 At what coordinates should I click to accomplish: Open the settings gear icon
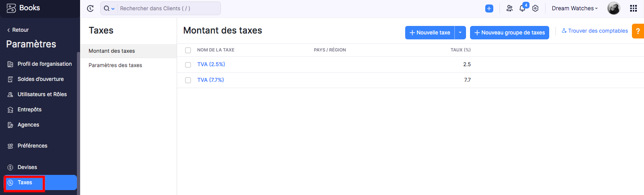point(535,8)
